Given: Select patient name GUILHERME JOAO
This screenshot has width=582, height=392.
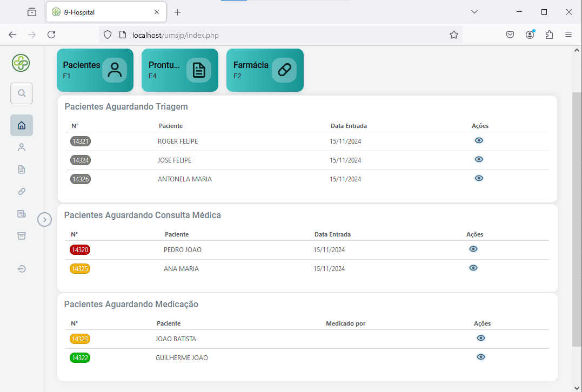Looking at the screenshot, I should [182, 358].
